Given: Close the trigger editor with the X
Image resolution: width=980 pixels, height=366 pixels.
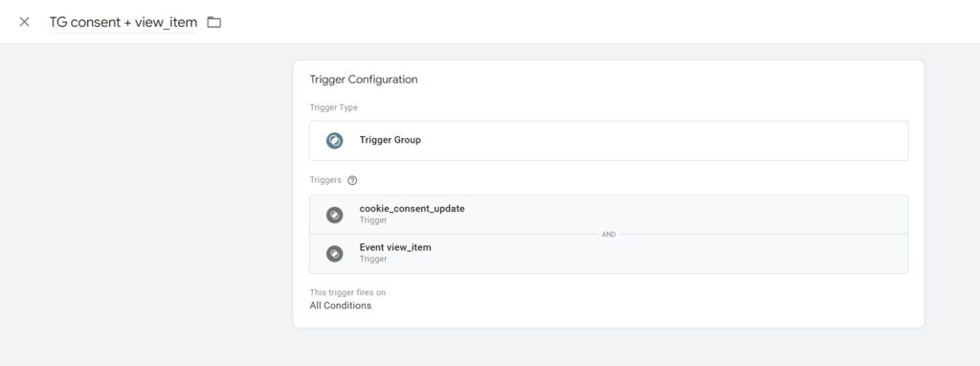Looking at the screenshot, I should pos(24,22).
